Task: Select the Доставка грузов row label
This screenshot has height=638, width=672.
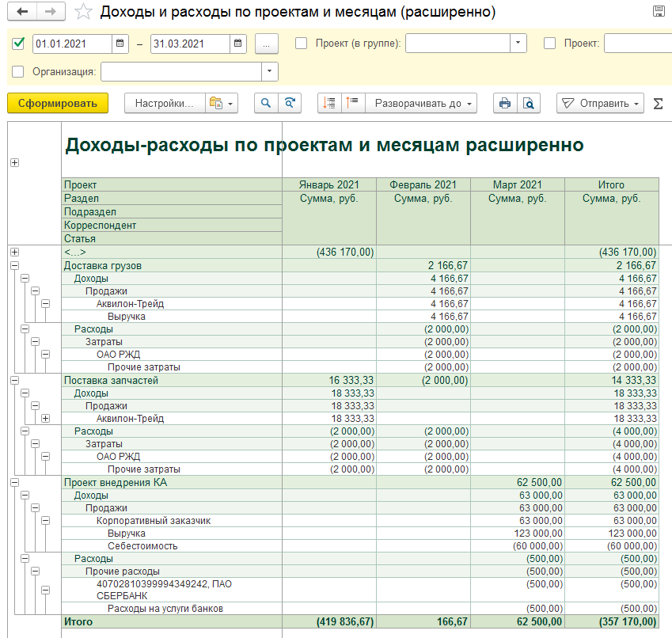Action: click(102, 266)
